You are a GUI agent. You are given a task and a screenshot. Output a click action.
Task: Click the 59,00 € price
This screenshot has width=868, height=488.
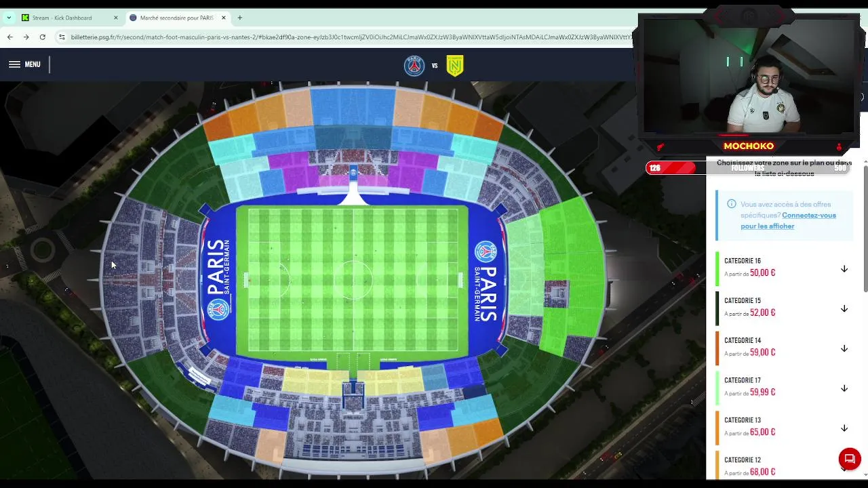point(762,352)
